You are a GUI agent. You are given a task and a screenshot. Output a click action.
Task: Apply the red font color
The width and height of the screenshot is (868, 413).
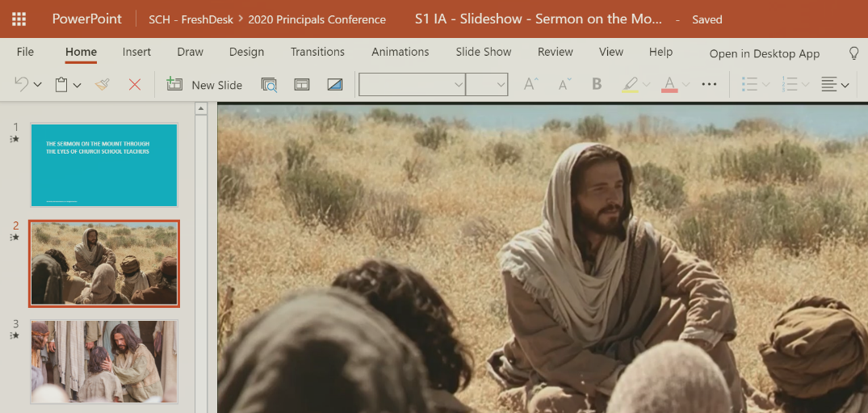click(x=669, y=85)
